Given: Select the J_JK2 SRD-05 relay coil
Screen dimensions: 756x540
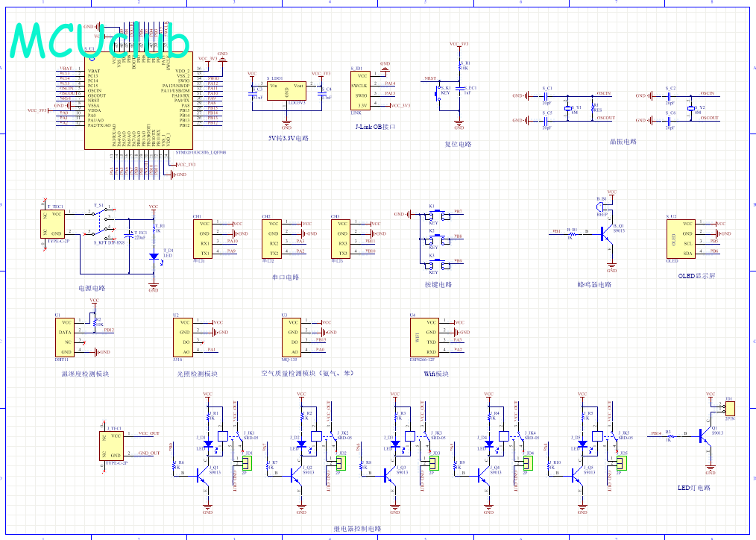Looking at the screenshot, I should point(316,436).
